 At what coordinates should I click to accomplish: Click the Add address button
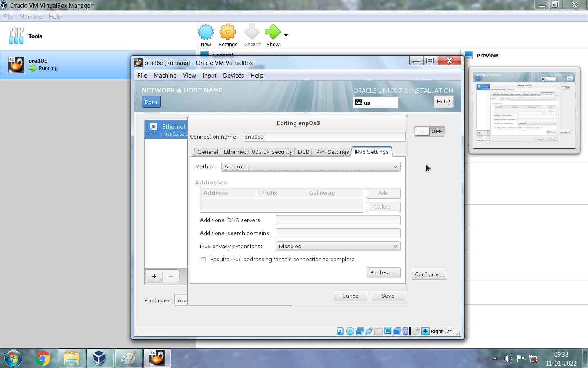(x=383, y=193)
